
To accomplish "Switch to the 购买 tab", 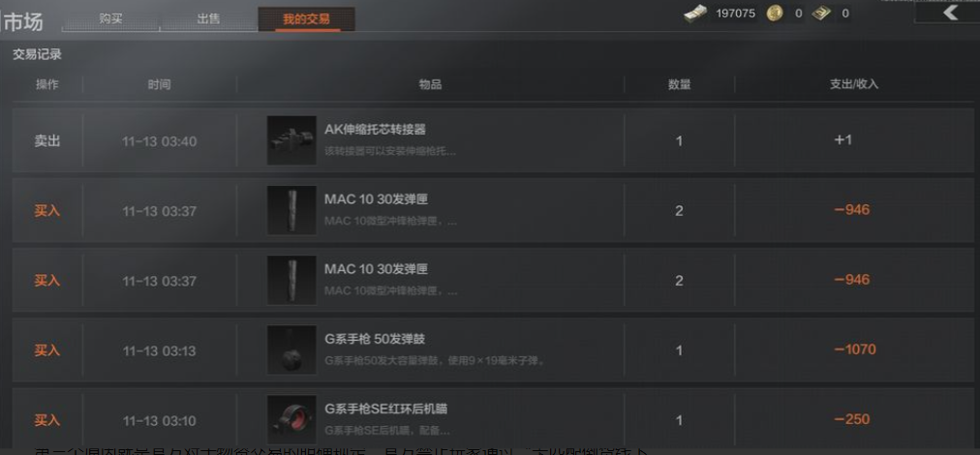I will pyautogui.click(x=110, y=18).
